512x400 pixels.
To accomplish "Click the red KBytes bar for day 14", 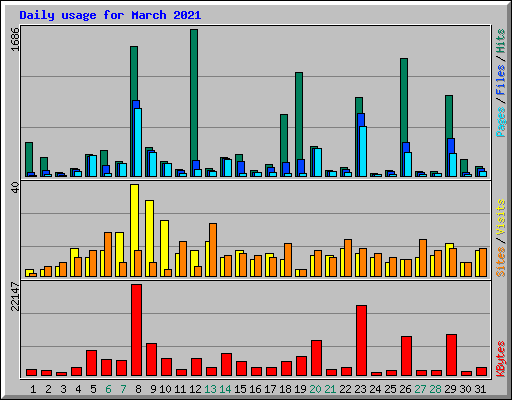I will pyautogui.click(x=226, y=364).
